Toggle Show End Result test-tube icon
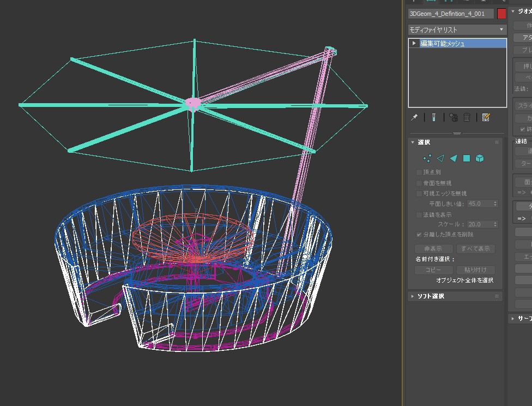The width and height of the screenshot is (532, 406). (x=434, y=117)
